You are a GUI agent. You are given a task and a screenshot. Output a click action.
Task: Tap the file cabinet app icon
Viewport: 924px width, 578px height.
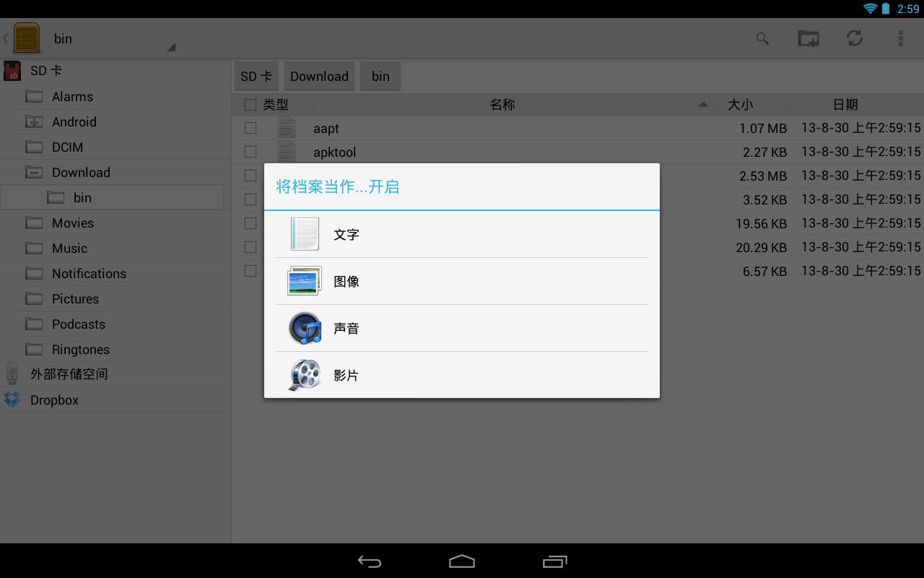click(x=27, y=38)
